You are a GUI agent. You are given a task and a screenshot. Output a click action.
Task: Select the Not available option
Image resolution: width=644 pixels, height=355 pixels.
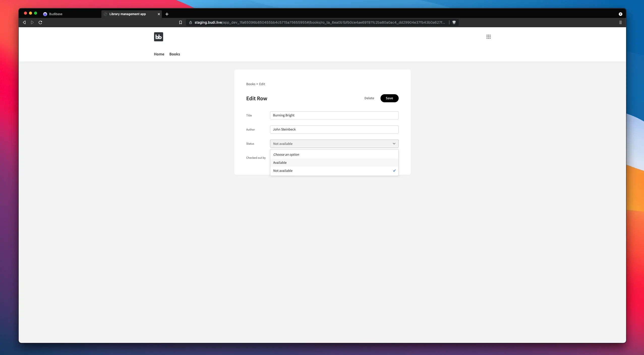pyautogui.click(x=283, y=171)
